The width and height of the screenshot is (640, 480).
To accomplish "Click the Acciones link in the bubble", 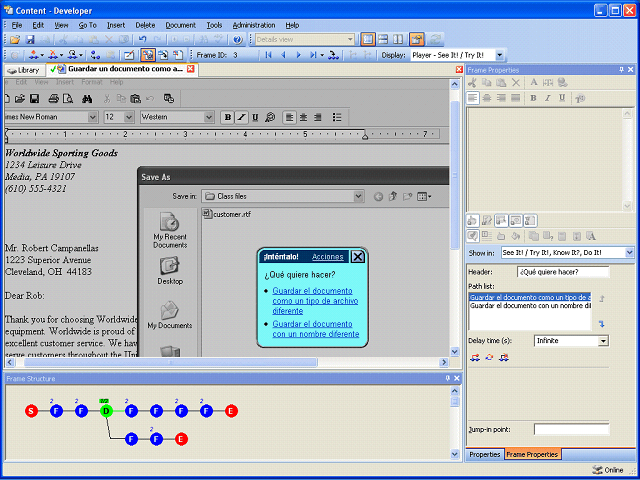I will pyautogui.click(x=327, y=257).
